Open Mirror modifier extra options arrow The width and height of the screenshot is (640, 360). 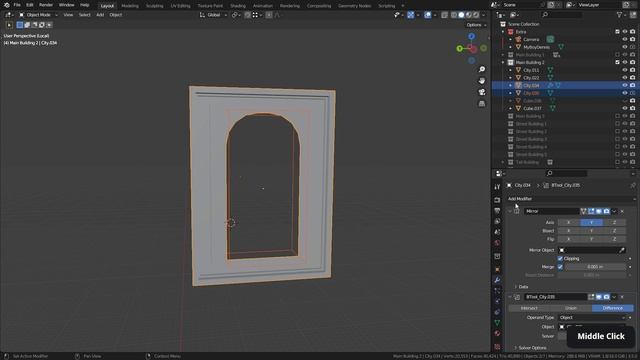614,211
